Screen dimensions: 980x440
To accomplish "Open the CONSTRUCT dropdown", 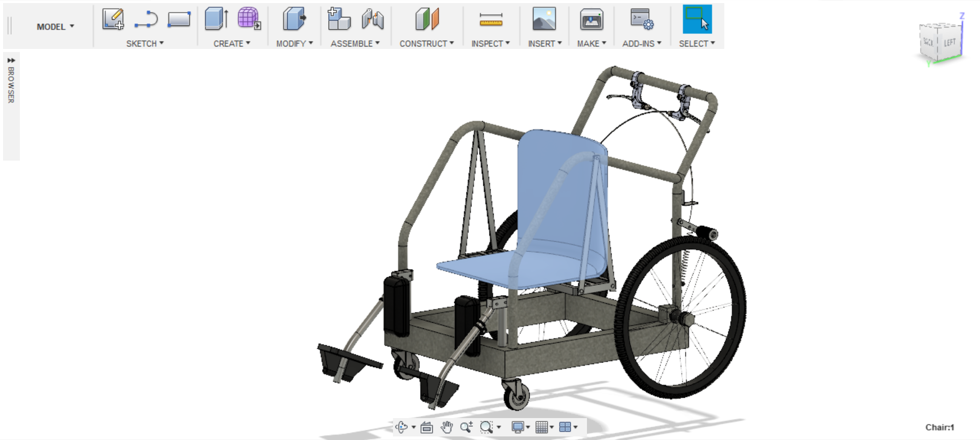I will 427,43.
